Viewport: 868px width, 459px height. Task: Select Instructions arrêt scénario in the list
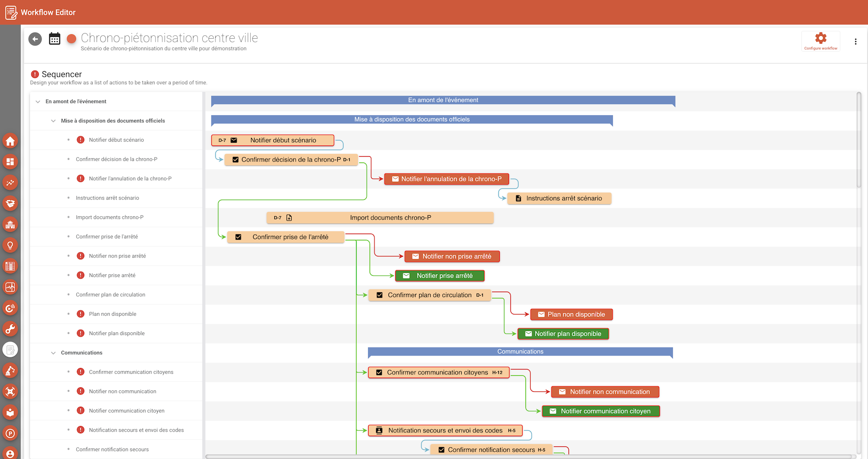(x=107, y=198)
